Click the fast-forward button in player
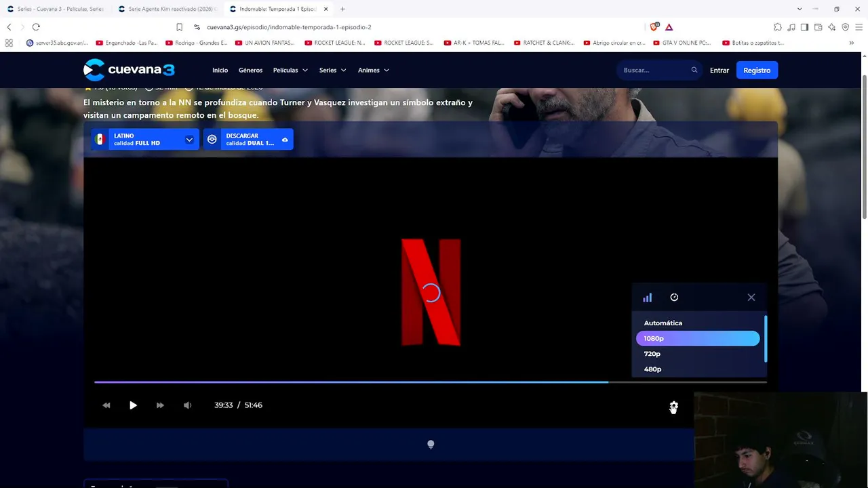 pos(160,405)
